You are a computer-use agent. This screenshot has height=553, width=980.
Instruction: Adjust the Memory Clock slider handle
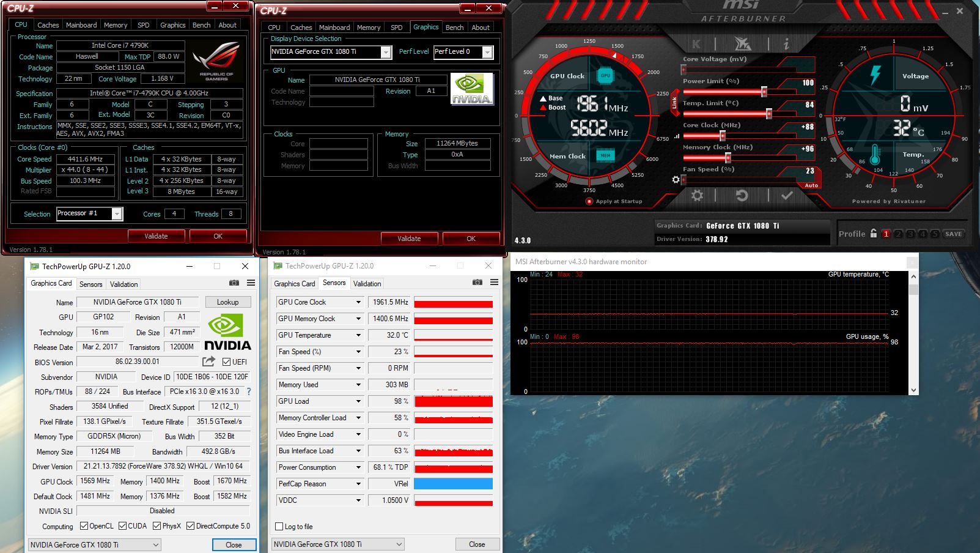click(728, 158)
